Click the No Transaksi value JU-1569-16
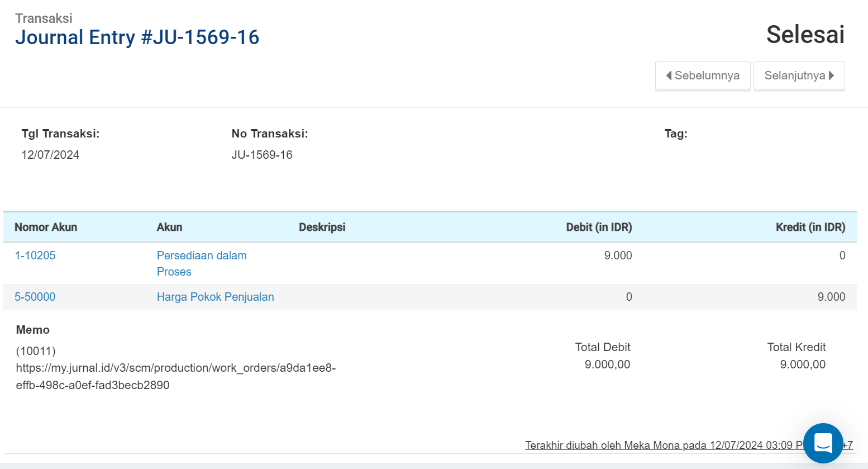The height and width of the screenshot is (469, 868). point(262,155)
